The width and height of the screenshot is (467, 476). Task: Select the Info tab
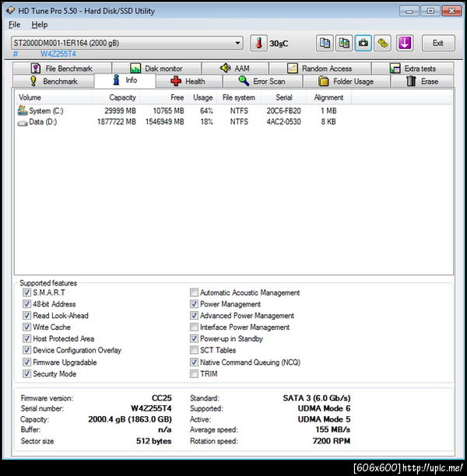tap(125, 80)
